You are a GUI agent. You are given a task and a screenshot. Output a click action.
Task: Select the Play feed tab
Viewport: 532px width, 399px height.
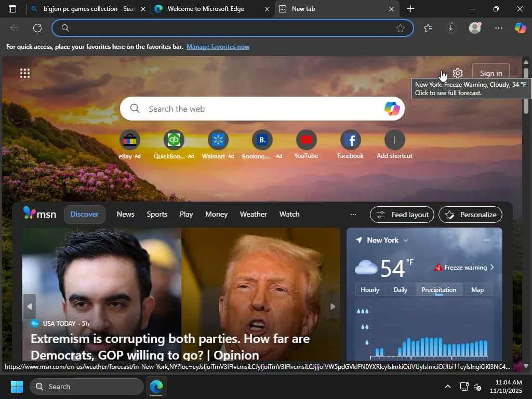pyautogui.click(x=187, y=215)
